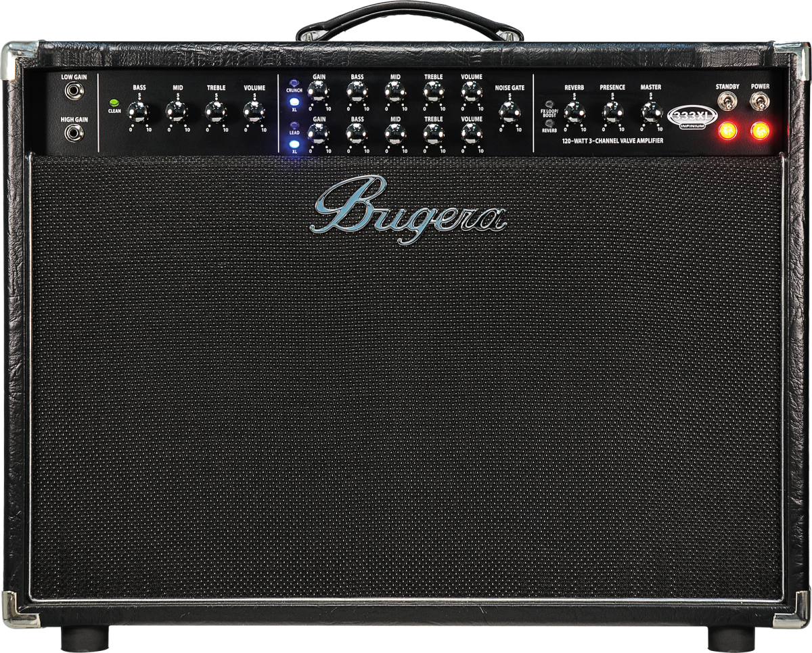Click the Master volume knob

click(651, 112)
